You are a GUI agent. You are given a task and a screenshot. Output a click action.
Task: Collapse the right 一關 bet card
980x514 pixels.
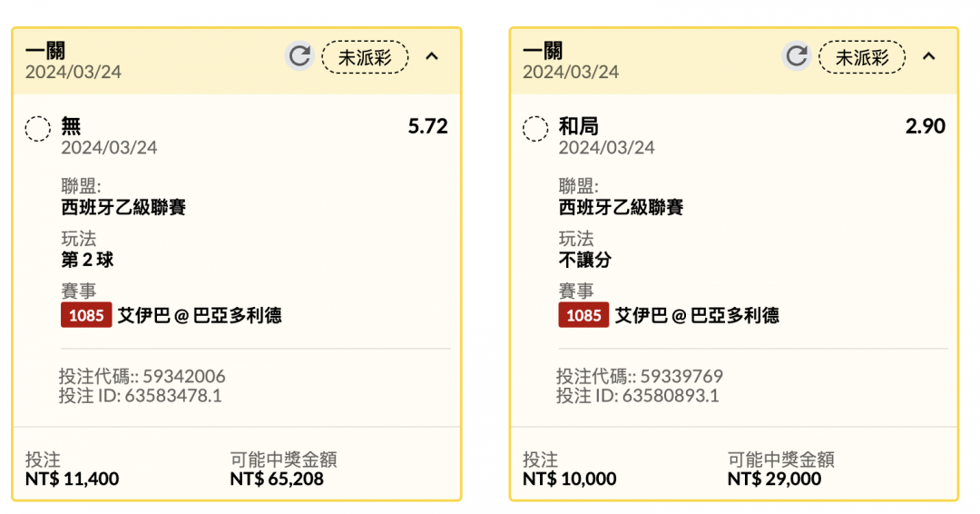coord(929,56)
